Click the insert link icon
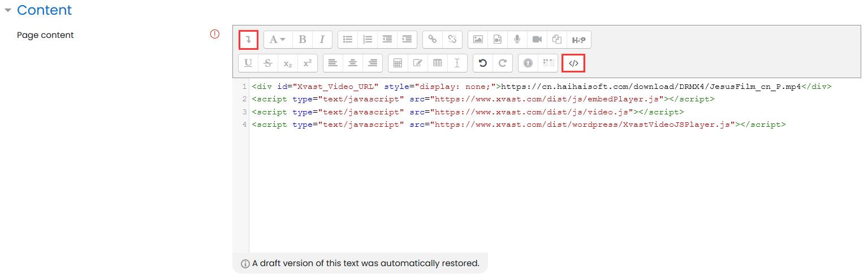Screen dimensions: 868x278 click(x=433, y=40)
